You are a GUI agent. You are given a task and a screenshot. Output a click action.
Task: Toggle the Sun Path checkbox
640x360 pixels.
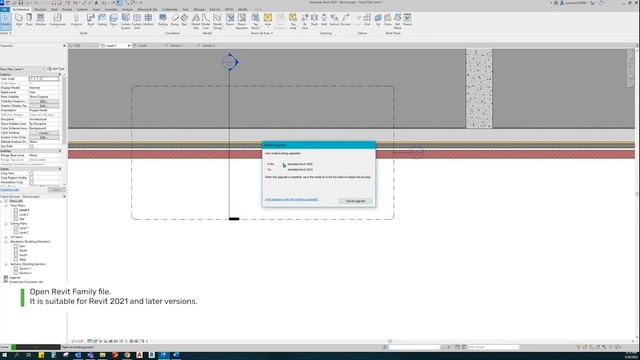click(31, 146)
